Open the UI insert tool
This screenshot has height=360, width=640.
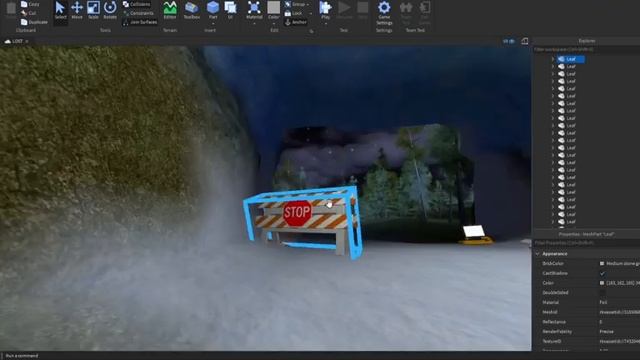[231, 10]
